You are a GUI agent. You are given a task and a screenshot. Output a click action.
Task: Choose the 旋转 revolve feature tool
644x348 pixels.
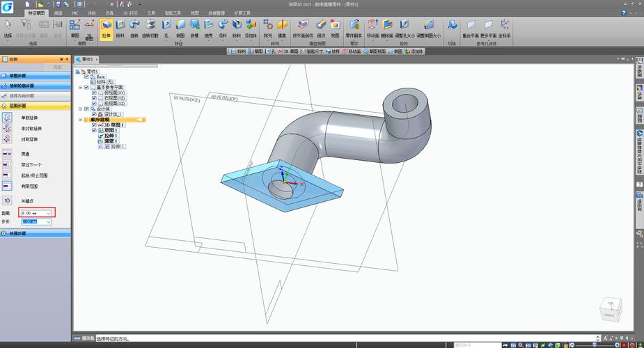click(134, 29)
